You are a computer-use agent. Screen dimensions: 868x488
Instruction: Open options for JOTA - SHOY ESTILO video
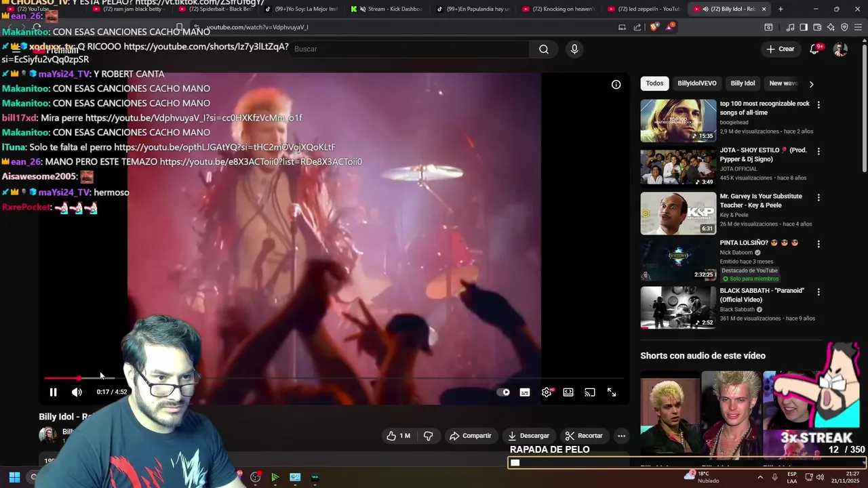(818, 151)
